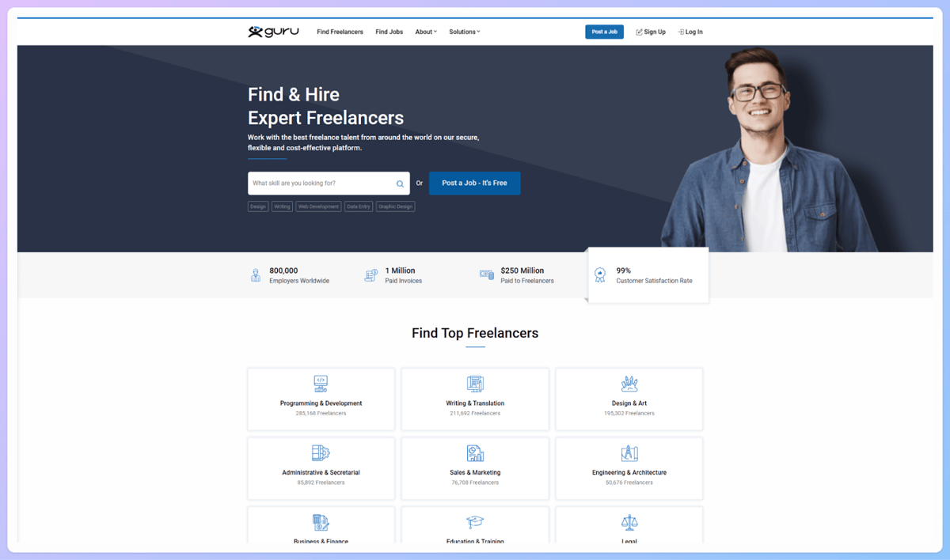Expand the Solutions dropdown menu
This screenshot has width=950, height=560.
pos(465,32)
